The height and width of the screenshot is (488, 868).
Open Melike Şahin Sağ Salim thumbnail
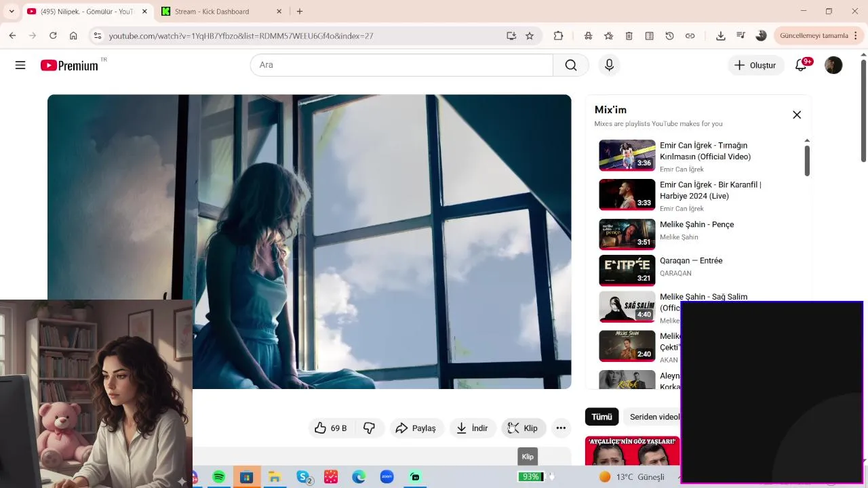(x=627, y=307)
